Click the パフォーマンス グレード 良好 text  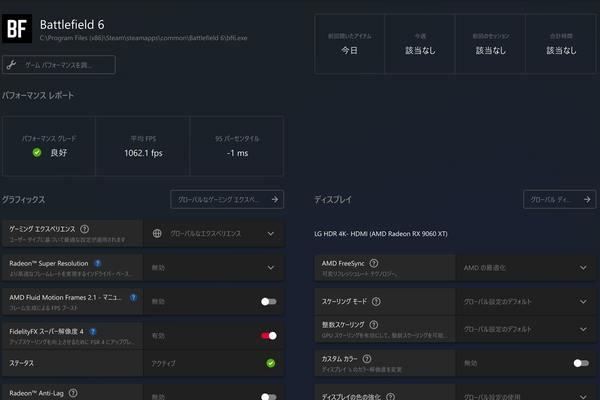click(59, 153)
